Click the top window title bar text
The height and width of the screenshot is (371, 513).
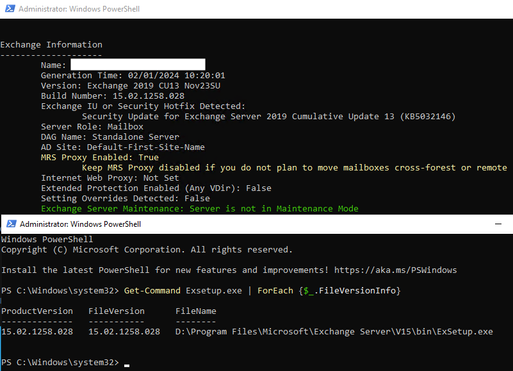coord(79,9)
